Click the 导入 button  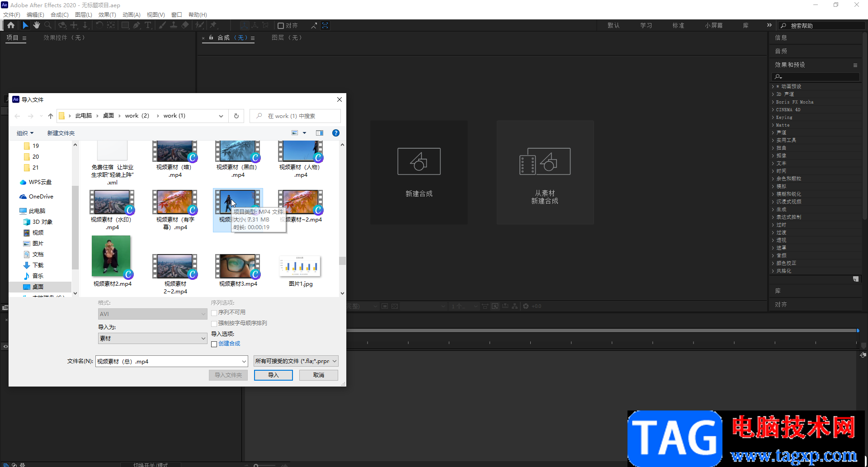coord(273,375)
